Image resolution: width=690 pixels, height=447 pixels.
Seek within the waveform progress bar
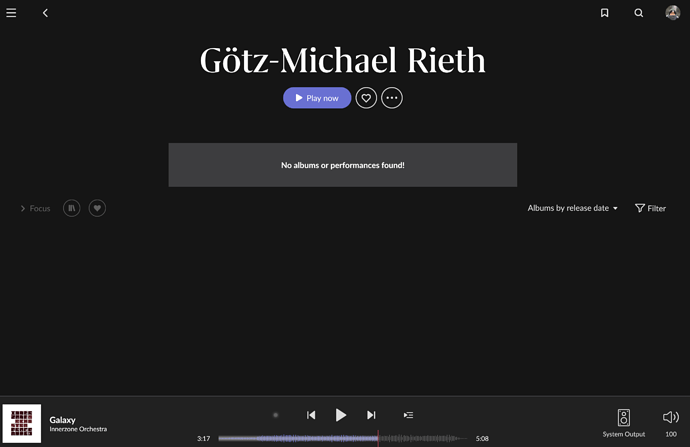(342, 438)
